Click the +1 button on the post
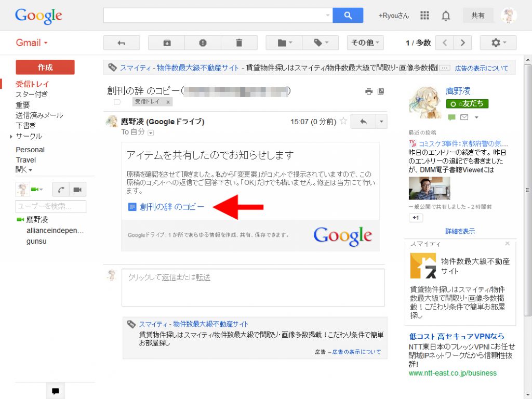Viewport: 532px width, 399px height. [x=416, y=218]
